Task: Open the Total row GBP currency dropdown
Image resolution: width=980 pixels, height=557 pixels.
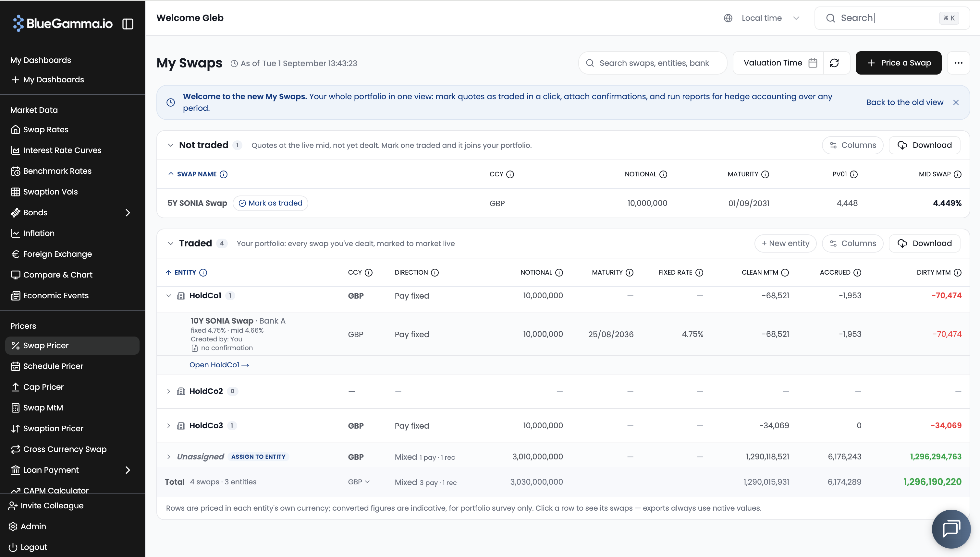Action: [359, 482]
